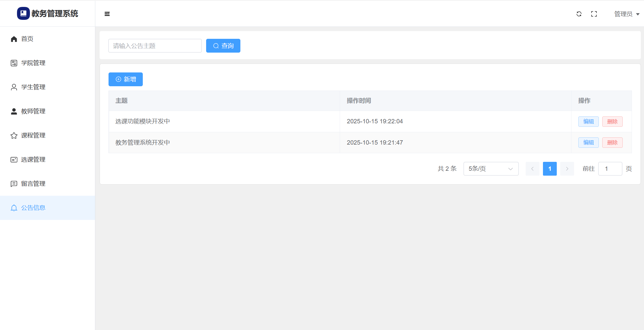Go to 学生管理 menu item
Viewport: 644px width, 330px height.
click(33, 87)
